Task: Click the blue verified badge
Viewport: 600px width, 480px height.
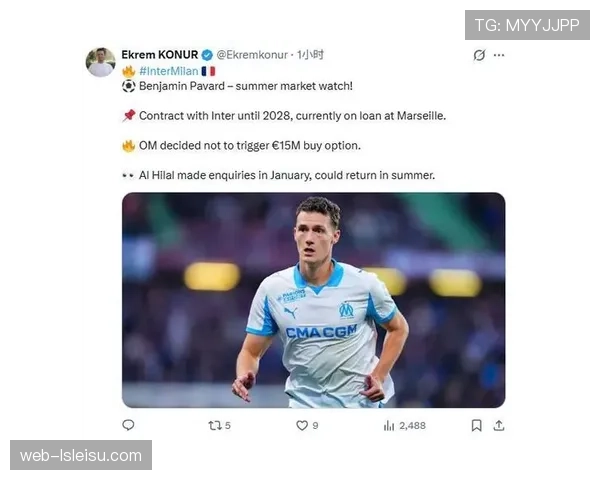Action: click(x=207, y=55)
